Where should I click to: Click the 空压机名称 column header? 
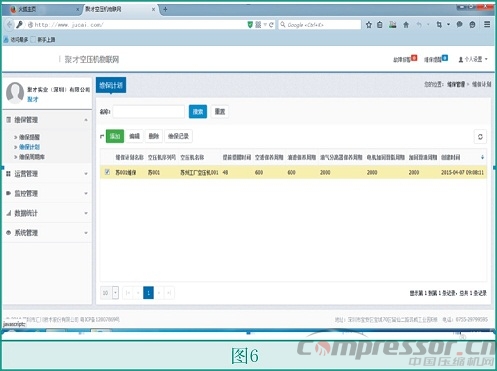pos(192,157)
